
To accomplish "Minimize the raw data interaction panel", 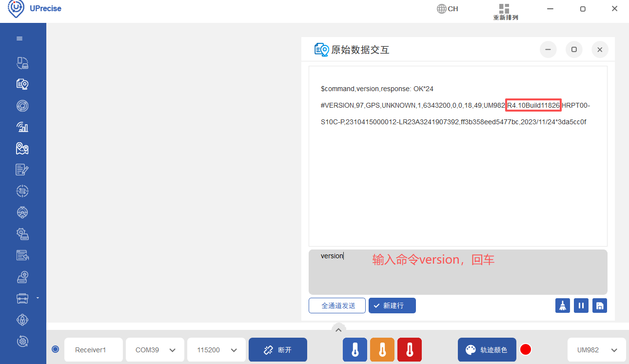I will 548,49.
